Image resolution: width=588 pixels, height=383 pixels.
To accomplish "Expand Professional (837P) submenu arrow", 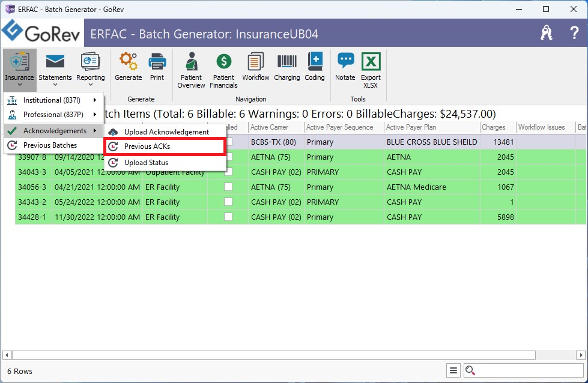I will click(x=95, y=115).
